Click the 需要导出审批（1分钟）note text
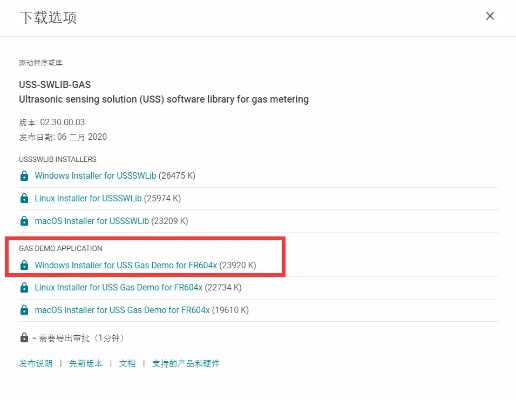 [81, 338]
